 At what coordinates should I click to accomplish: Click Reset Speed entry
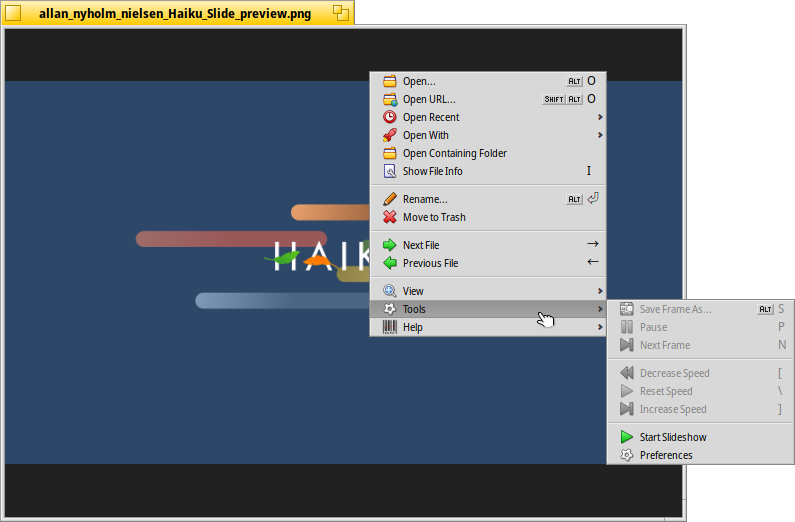click(700, 391)
